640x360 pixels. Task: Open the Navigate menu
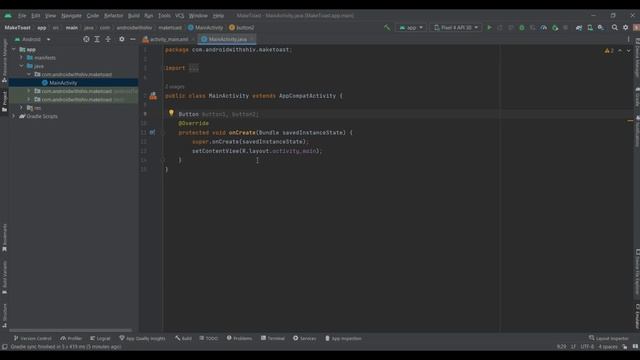coord(71,16)
